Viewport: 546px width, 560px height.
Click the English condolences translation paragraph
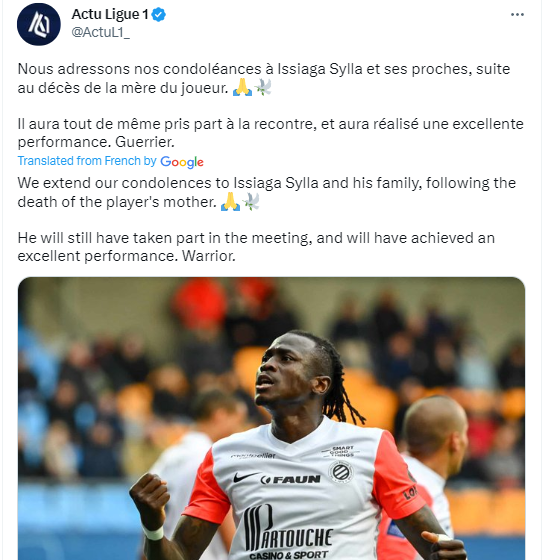pos(267,192)
